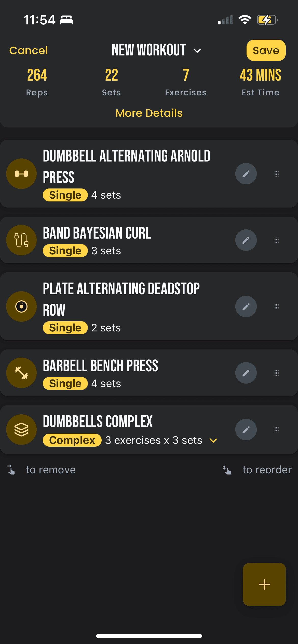
Task: Tap the plate icon for Deadstop Row
Action: point(21,306)
